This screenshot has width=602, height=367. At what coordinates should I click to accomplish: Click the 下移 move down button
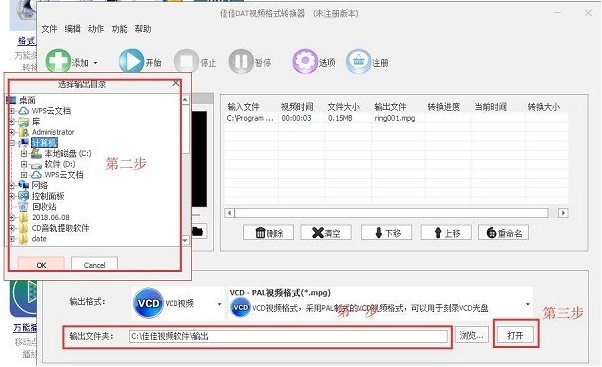(x=387, y=233)
